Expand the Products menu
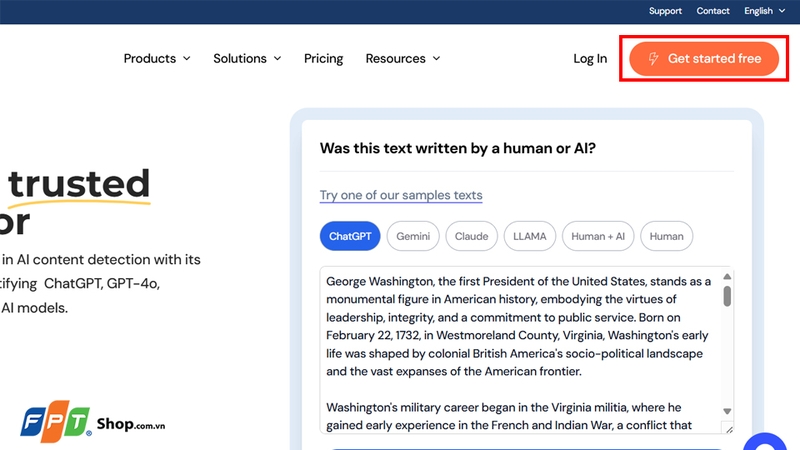 157,59
